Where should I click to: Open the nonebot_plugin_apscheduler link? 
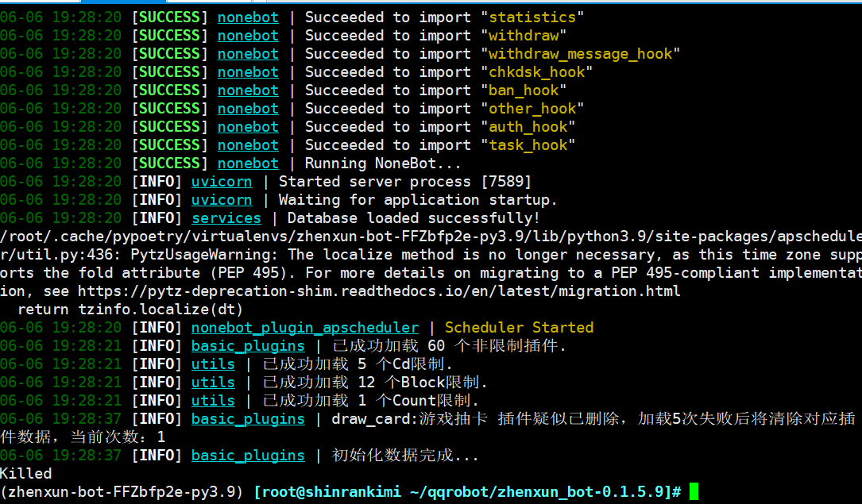(x=304, y=328)
